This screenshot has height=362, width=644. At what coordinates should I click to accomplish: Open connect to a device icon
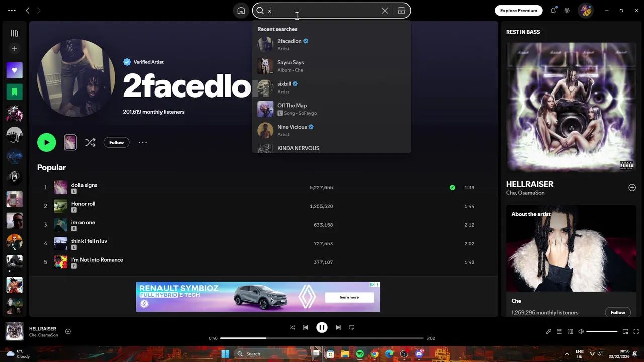(570, 331)
